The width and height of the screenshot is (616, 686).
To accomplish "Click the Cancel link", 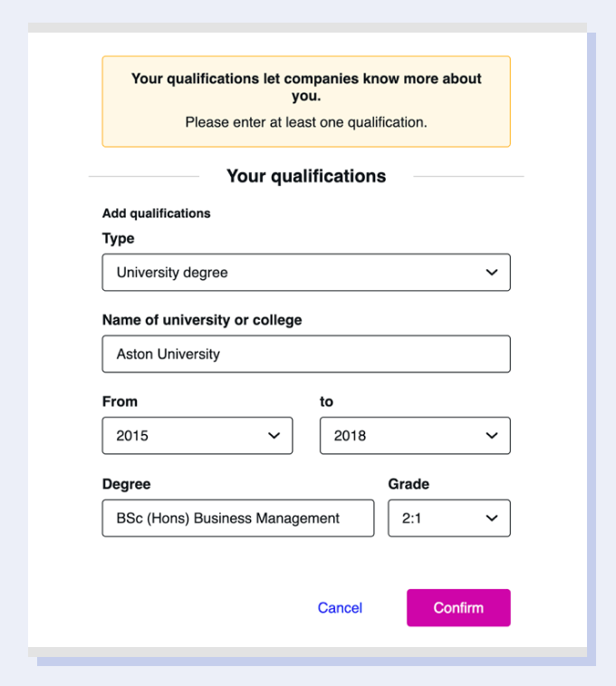I will (x=340, y=608).
